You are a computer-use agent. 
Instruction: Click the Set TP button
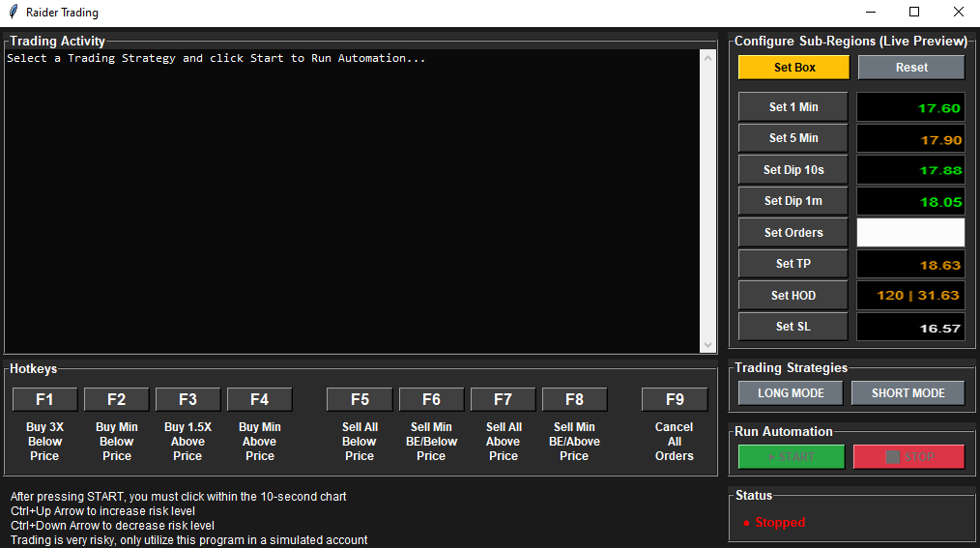793,264
